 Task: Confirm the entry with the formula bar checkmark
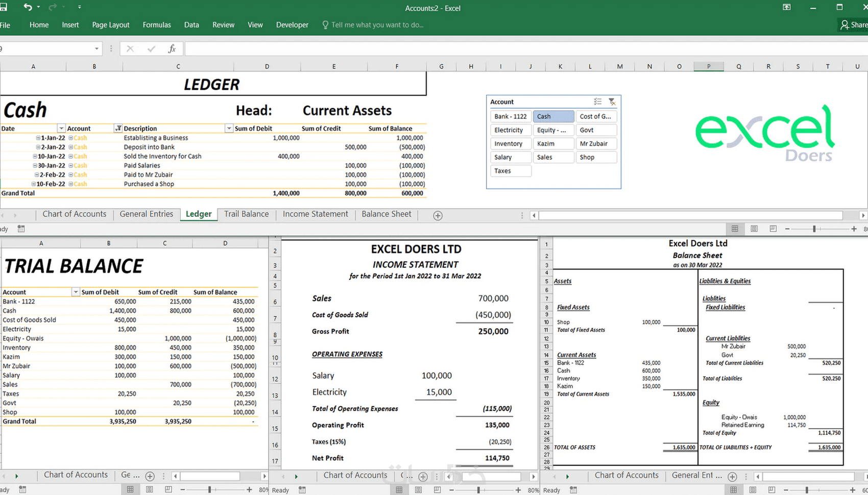coord(151,48)
